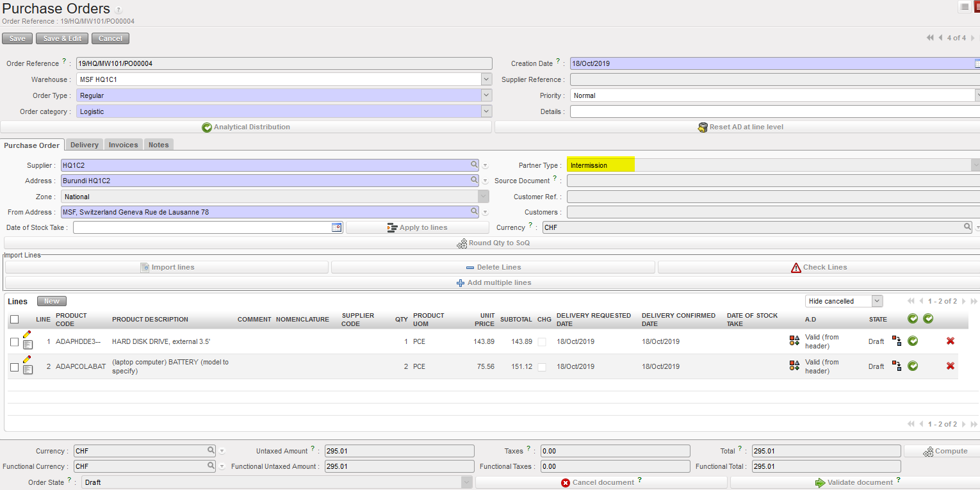Viewport: 980px width, 490px height.
Task: Open analytic distribution icon for HARD DISK DRIVE line
Action: [794, 341]
